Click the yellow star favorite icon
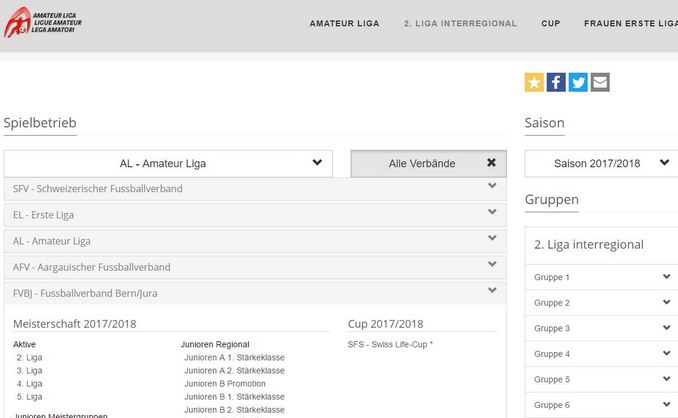678x418 pixels. pyautogui.click(x=534, y=83)
